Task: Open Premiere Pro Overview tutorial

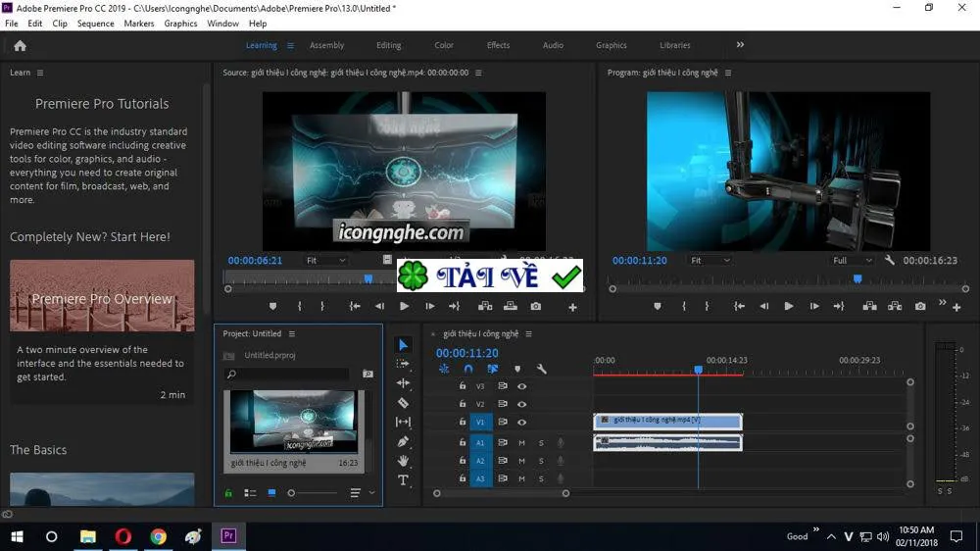Action: point(102,295)
